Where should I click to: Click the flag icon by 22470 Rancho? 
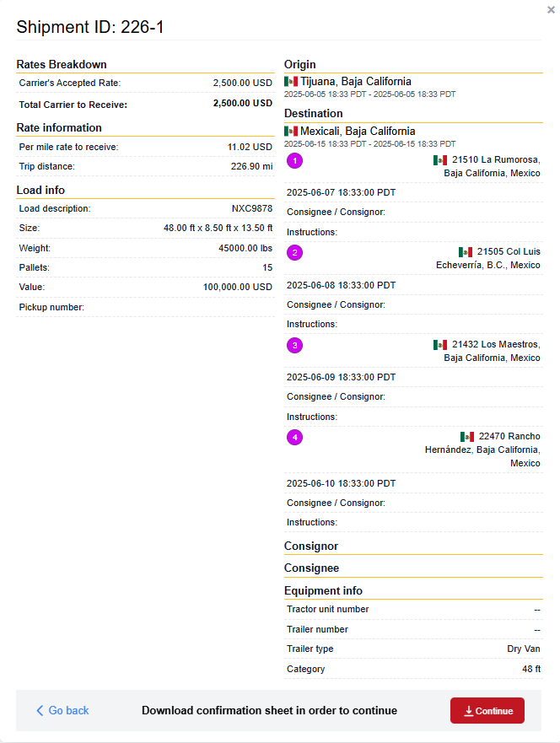pos(467,437)
